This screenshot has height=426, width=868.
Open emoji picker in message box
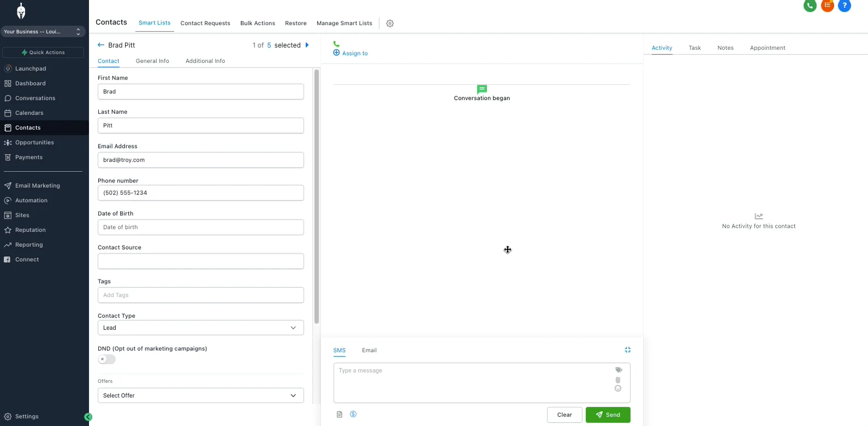[x=618, y=388]
